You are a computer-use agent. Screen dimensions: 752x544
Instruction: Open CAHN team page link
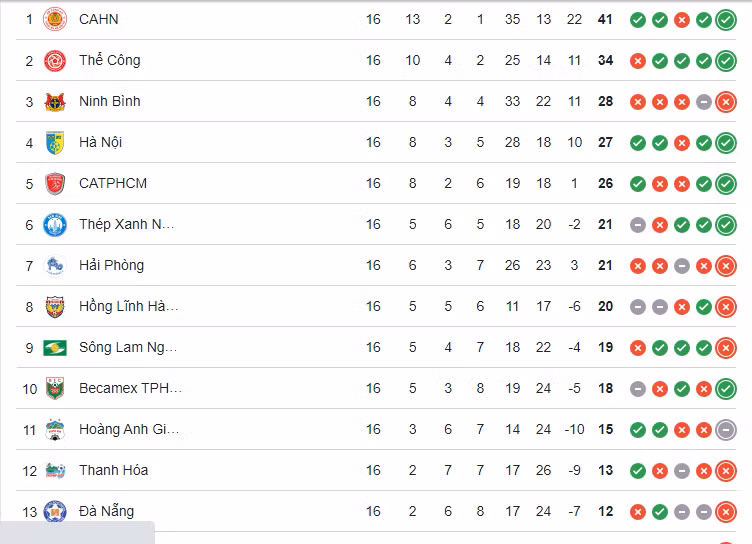click(98, 19)
